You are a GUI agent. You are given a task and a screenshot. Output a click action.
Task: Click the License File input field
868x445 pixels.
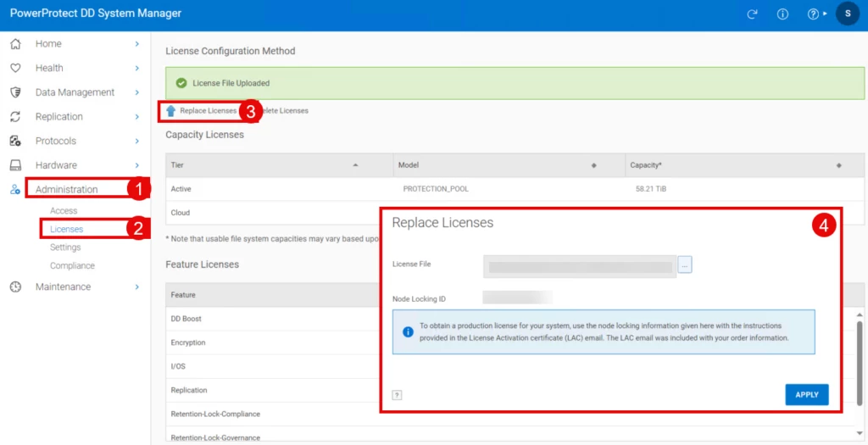point(580,266)
